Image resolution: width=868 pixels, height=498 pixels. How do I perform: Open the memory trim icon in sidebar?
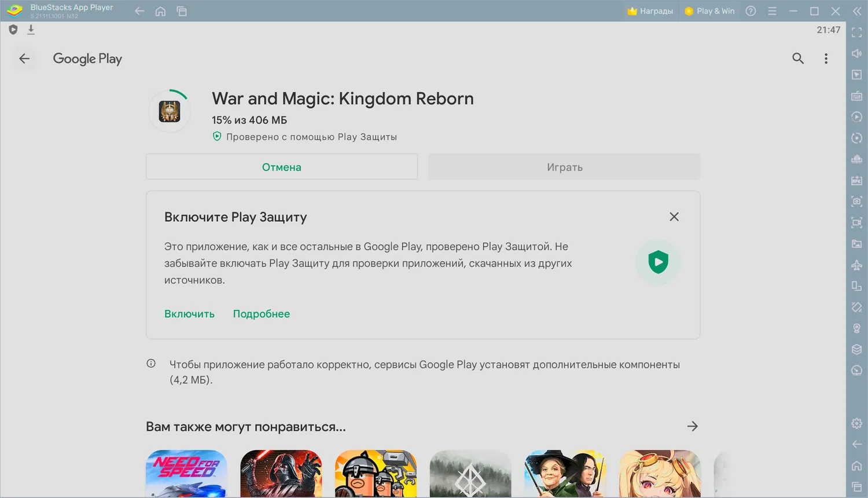pyautogui.click(x=857, y=159)
